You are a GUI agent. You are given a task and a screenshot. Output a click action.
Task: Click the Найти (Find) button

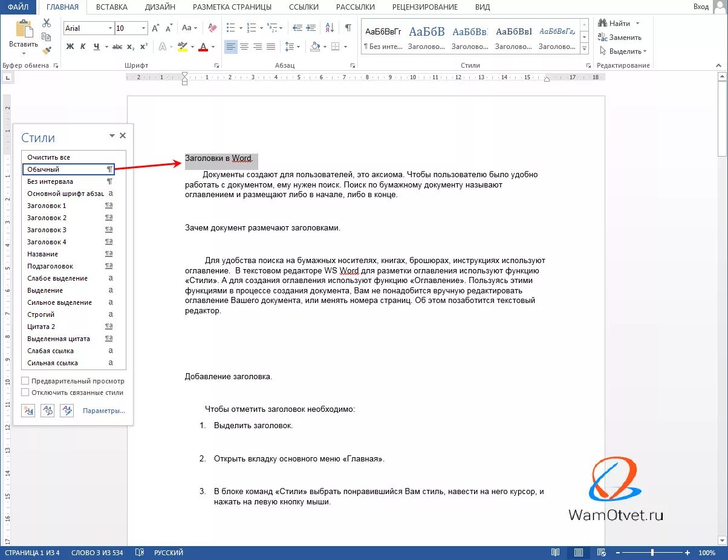coord(614,23)
